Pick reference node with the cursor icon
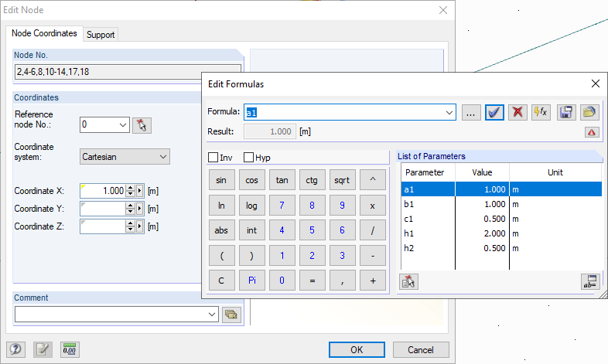Viewport: 608px width, 364px height. [141, 125]
